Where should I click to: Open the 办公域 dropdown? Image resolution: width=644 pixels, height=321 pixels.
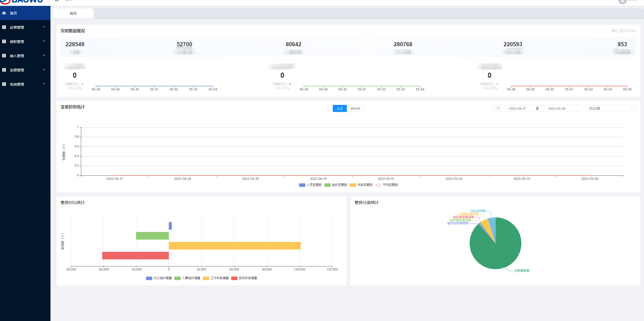[611, 108]
